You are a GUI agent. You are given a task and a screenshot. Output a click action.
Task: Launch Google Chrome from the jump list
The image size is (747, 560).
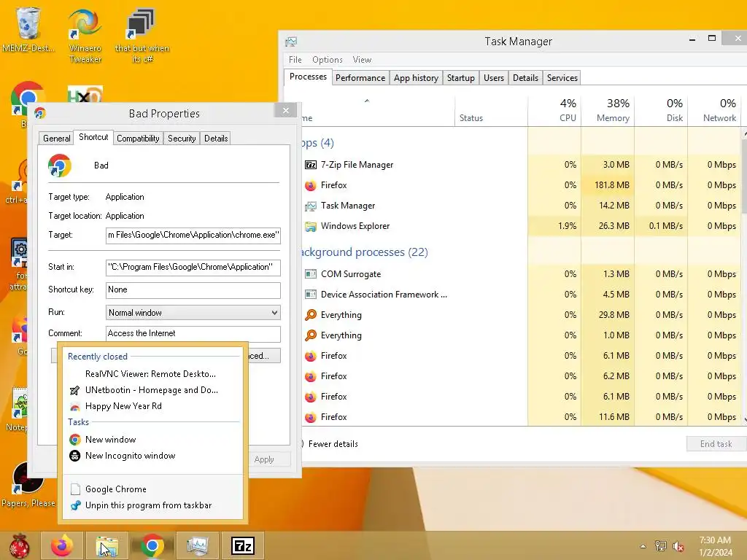coord(153,489)
